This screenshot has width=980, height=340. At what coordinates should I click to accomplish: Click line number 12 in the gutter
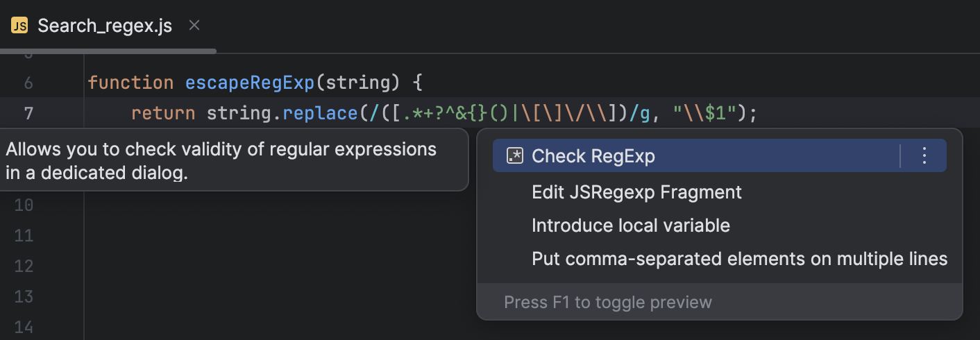[x=24, y=266]
